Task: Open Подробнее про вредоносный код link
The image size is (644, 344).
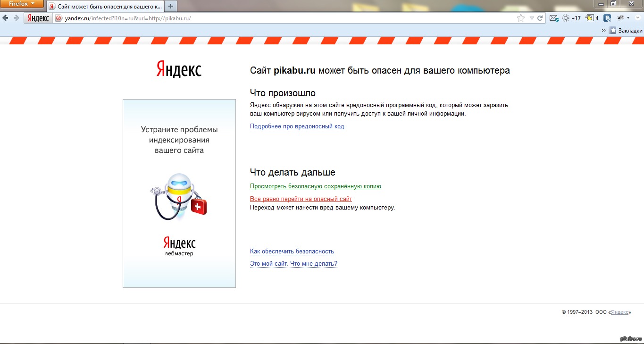Action: (x=297, y=126)
